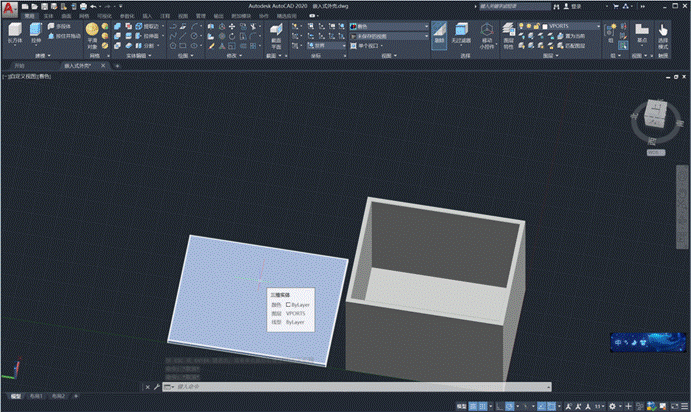Click the Separate (分割) button
691x412 pixels.
[x=146, y=46]
